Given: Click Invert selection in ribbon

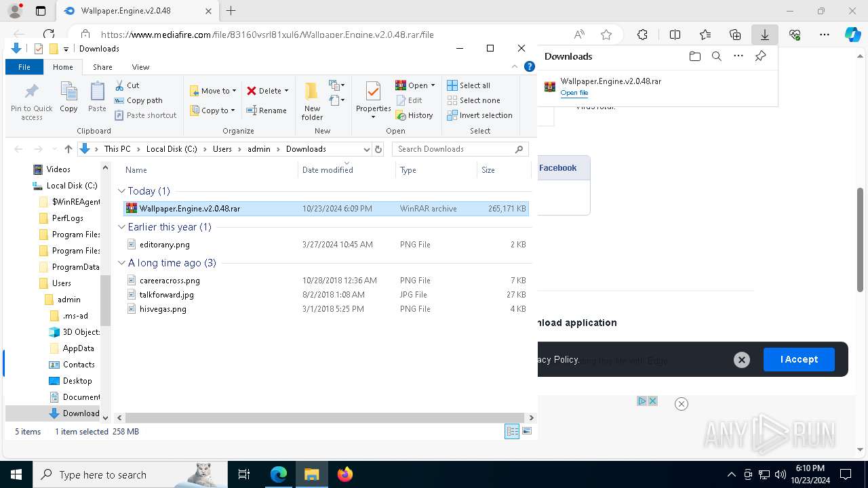Looking at the screenshot, I should pyautogui.click(x=479, y=115).
